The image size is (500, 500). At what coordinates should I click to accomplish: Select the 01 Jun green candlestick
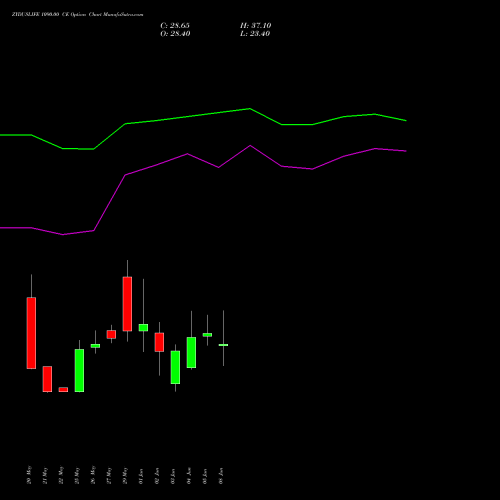pyautogui.click(x=143, y=327)
